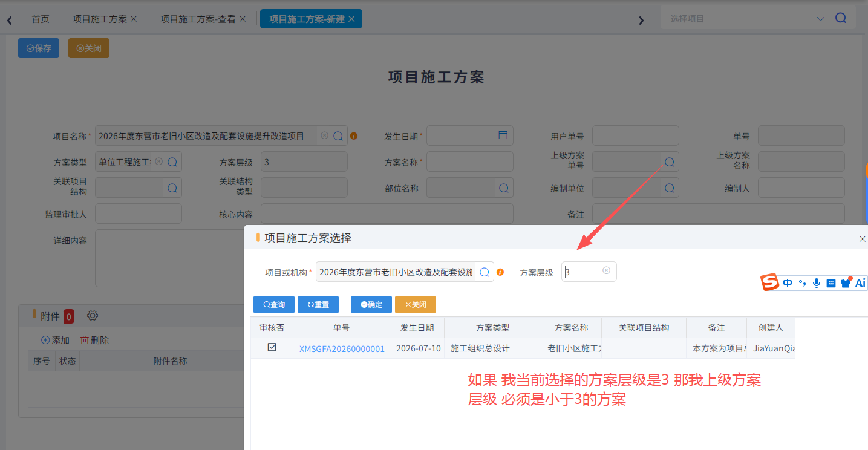Screen dimensions: 868x450
Task: Click the 重置 button in dialog
Action: click(318, 304)
